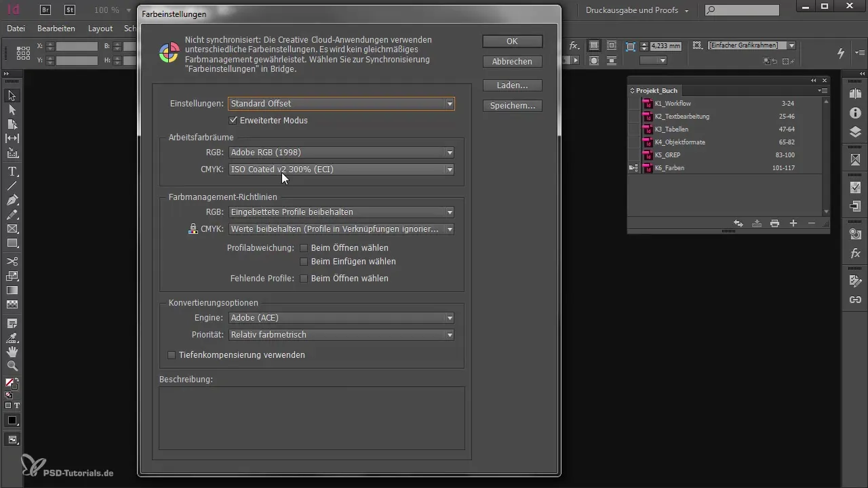The width and height of the screenshot is (868, 488).
Task: Uncheck Erweiterter Modus checkbox
Action: pos(233,120)
